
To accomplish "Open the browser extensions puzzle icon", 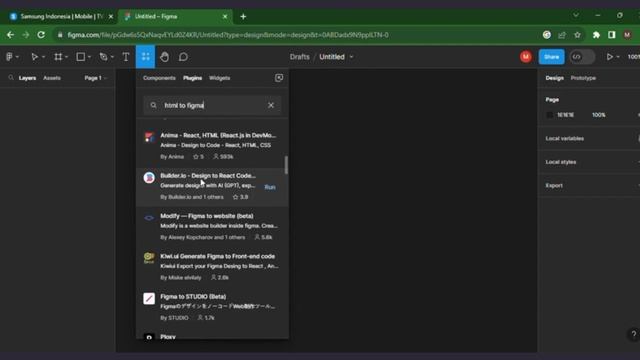I will (596, 35).
